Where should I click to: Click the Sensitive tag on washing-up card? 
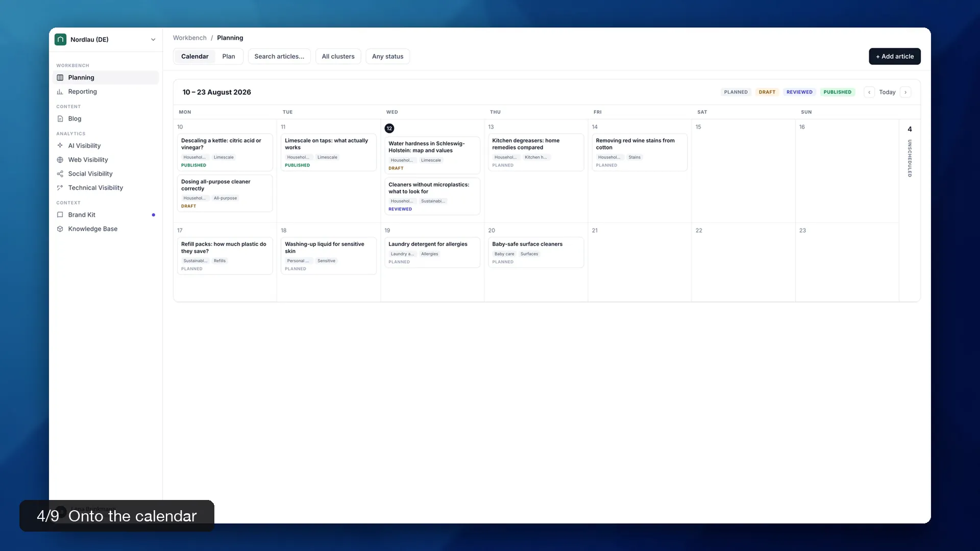(x=327, y=261)
